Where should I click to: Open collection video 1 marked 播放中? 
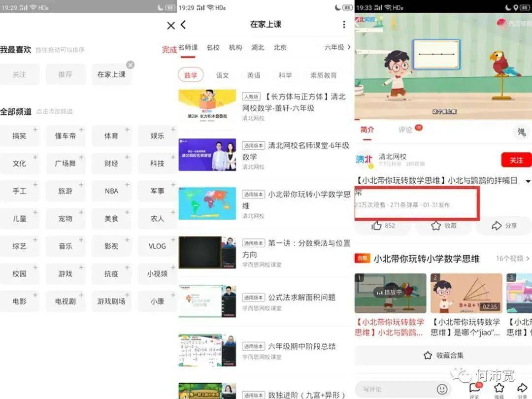[391, 293]
